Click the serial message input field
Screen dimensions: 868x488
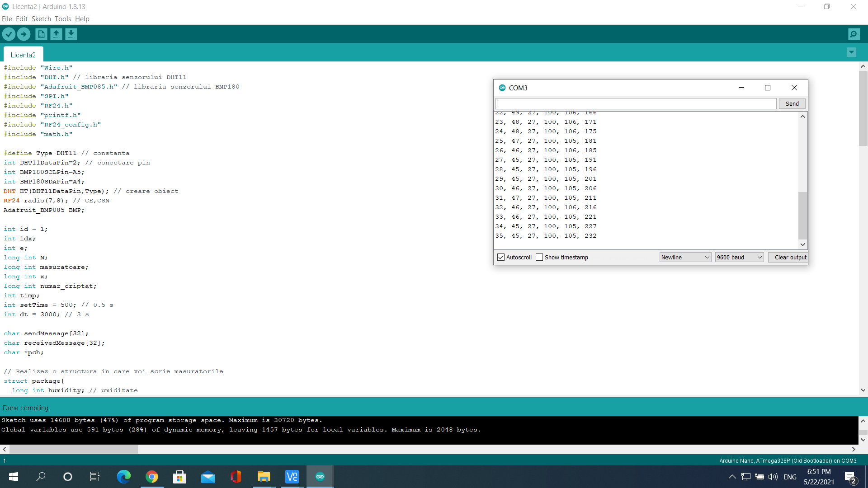click(x=636, y=103)
